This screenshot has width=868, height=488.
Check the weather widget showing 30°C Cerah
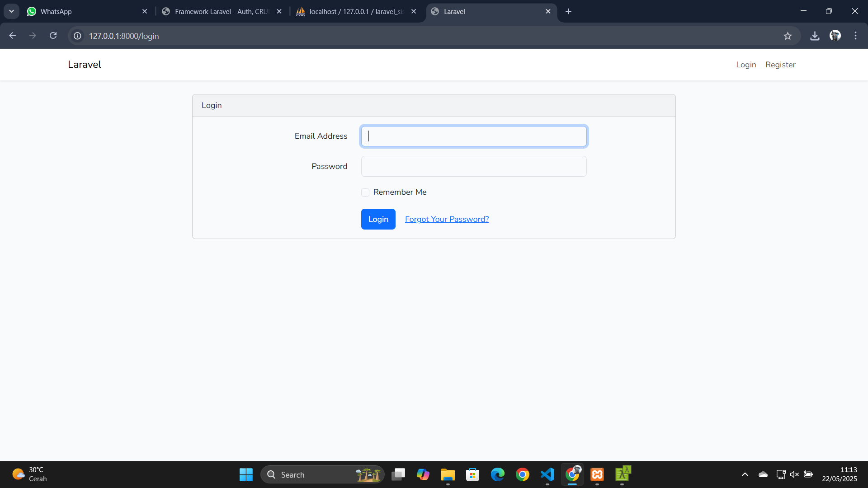28,474
